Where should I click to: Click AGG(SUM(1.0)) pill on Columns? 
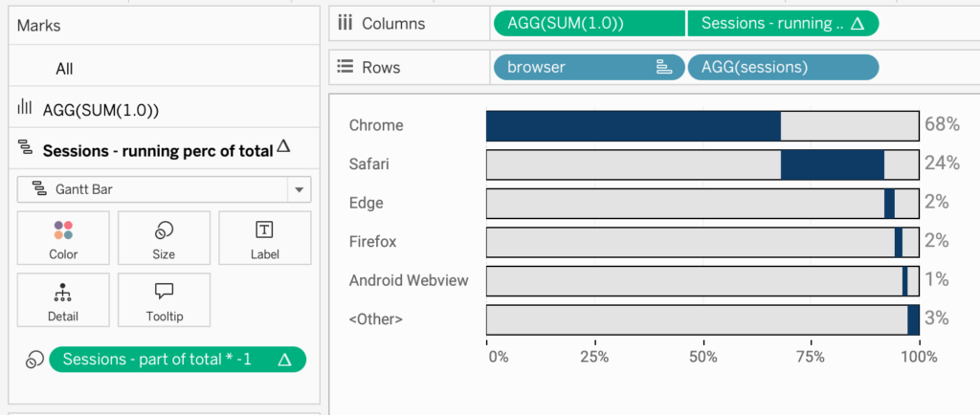pos(590,24)
